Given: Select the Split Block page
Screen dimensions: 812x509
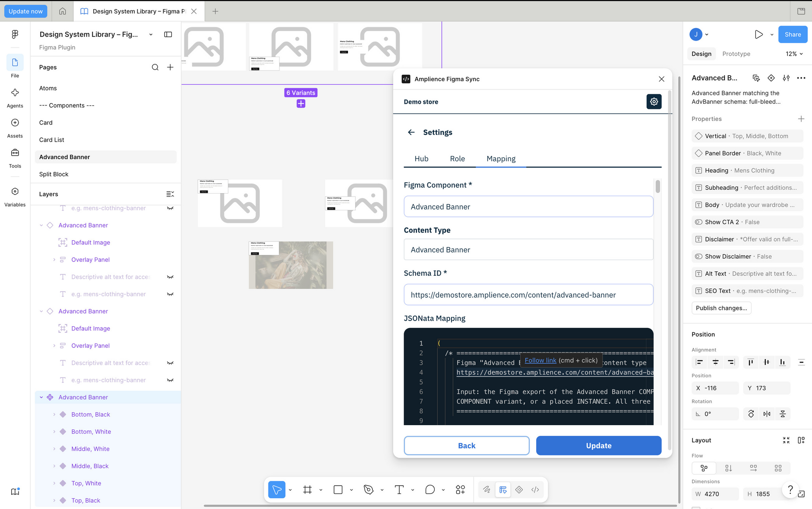Looking at the screenshot, I should (x=106, y=174).
